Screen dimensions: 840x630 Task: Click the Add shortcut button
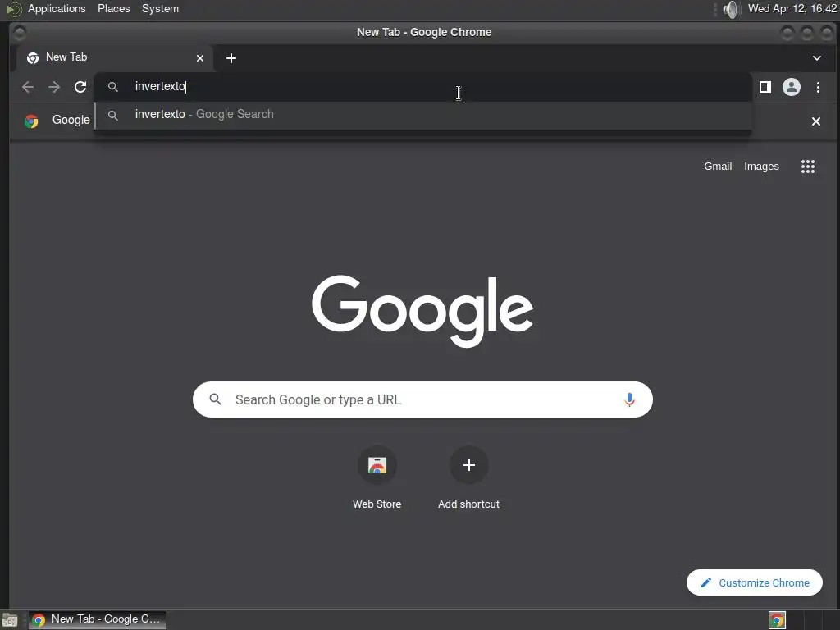[468, 477]
